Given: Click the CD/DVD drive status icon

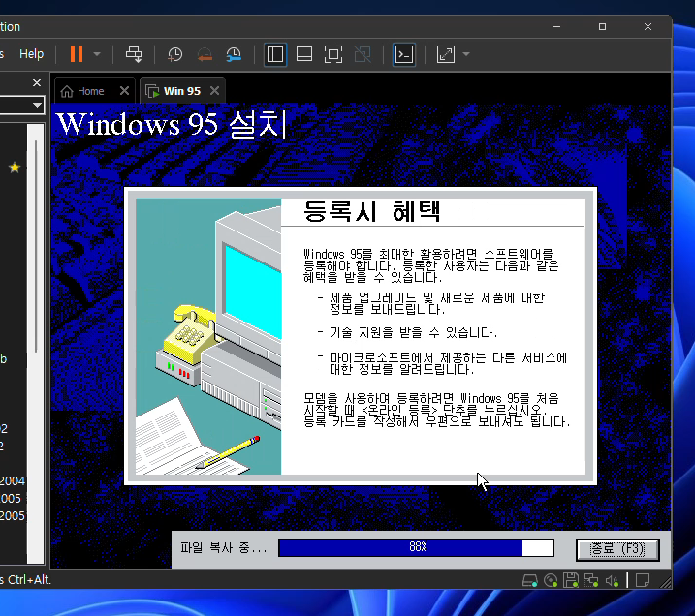Looking at the screenshot, I should 551,580.
